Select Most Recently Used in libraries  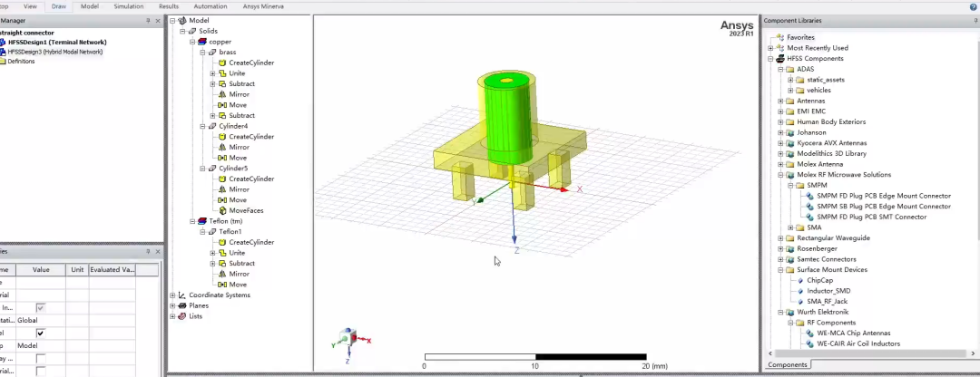[818, 47]
